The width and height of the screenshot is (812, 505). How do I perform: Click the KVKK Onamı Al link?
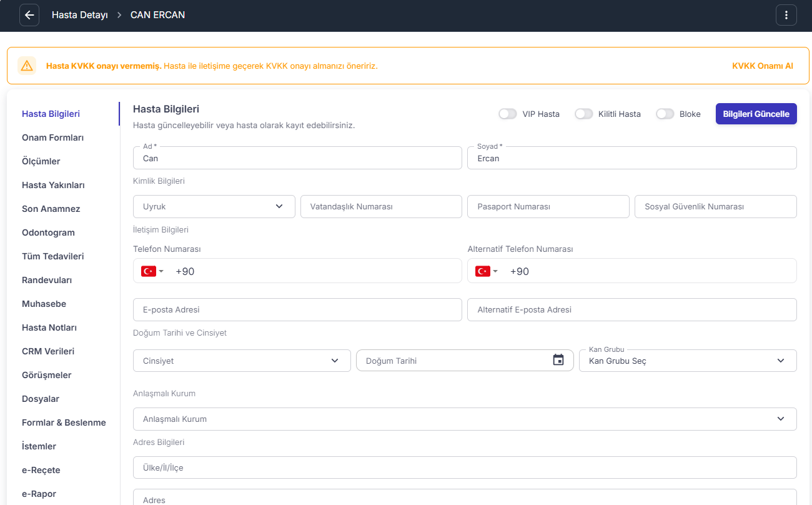(763, 66)
